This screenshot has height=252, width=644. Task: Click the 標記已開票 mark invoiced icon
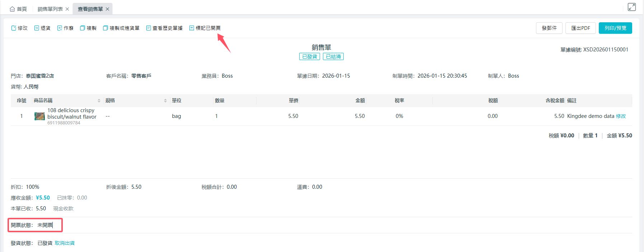click(x=192, y=28)
